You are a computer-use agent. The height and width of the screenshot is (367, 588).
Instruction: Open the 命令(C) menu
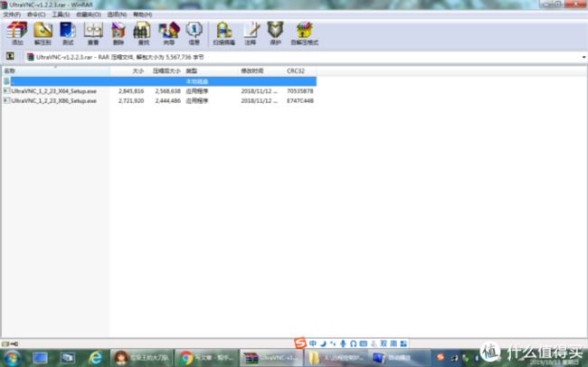pyautogui.click(x=36, y=14)
